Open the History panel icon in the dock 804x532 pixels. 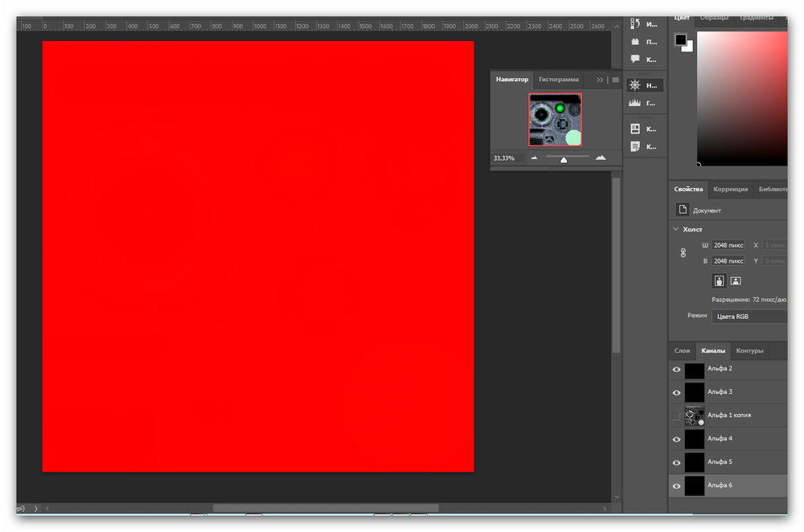635,23
